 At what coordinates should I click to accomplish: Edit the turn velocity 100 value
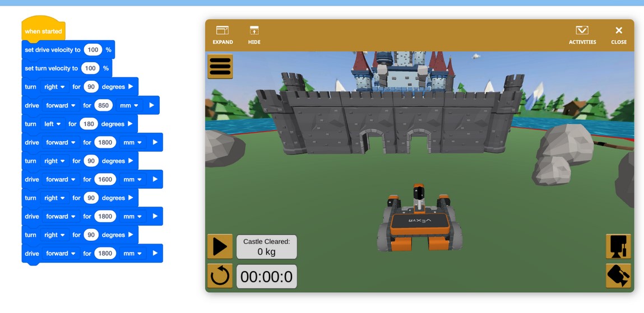pos(90,68)
